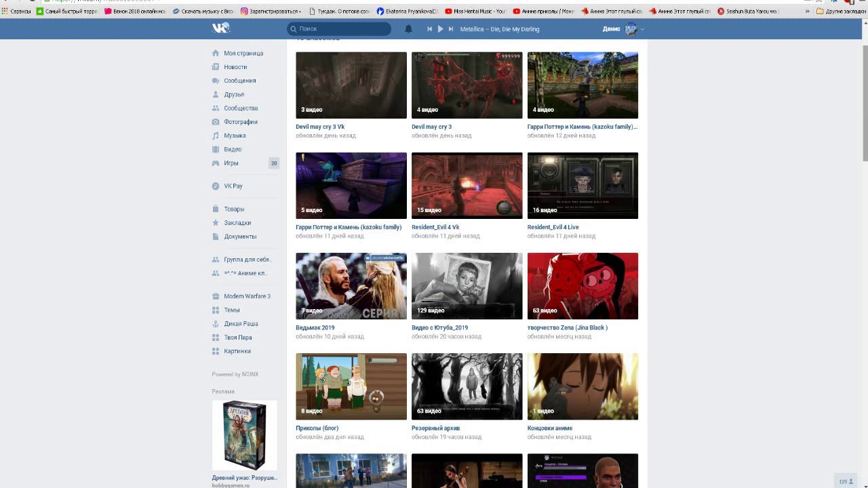Open the Денис profile dropdown menu
Image resolution: width=868 pixels, height=488 pixels.
pos(623,28)
